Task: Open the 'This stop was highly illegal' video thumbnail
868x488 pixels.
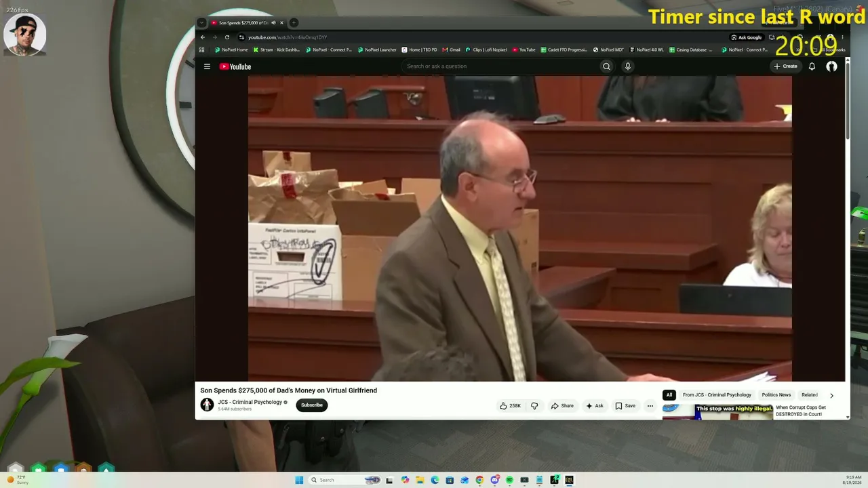Action: (x=717, y=411)
